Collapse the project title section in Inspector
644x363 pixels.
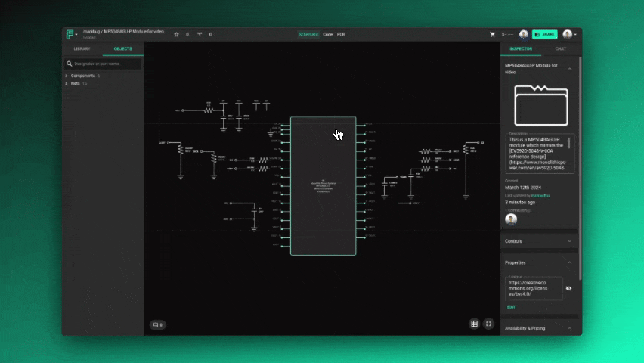click(570, 69)
